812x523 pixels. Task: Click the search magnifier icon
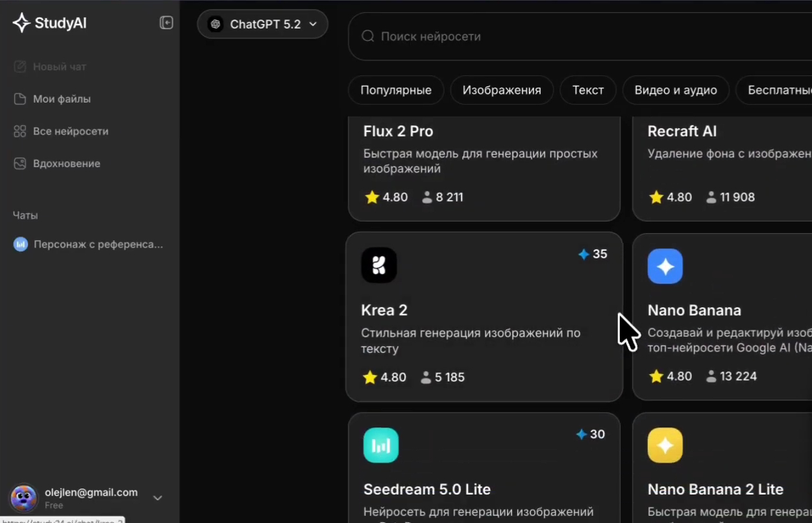(367, 36)
